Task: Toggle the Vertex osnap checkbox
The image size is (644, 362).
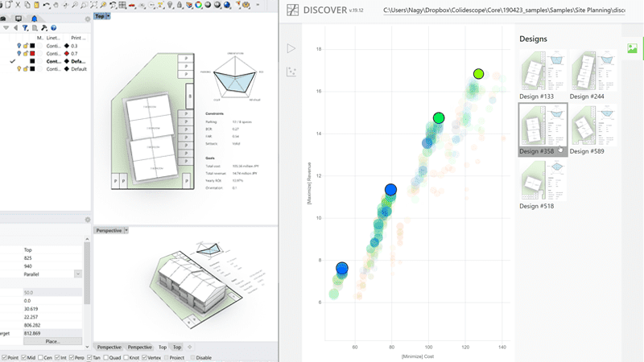Action: point(144,357)
